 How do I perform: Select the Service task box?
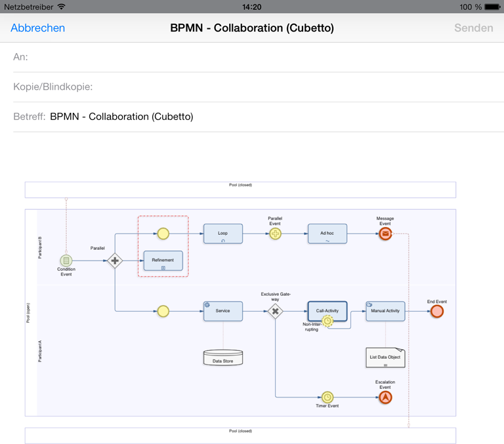tap(222, 311)
